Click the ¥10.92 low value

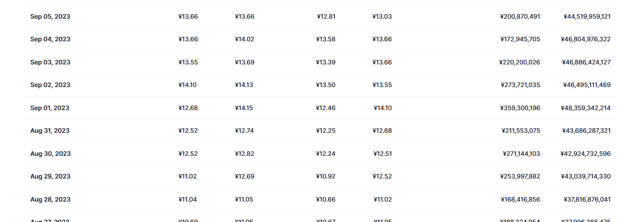326,176
